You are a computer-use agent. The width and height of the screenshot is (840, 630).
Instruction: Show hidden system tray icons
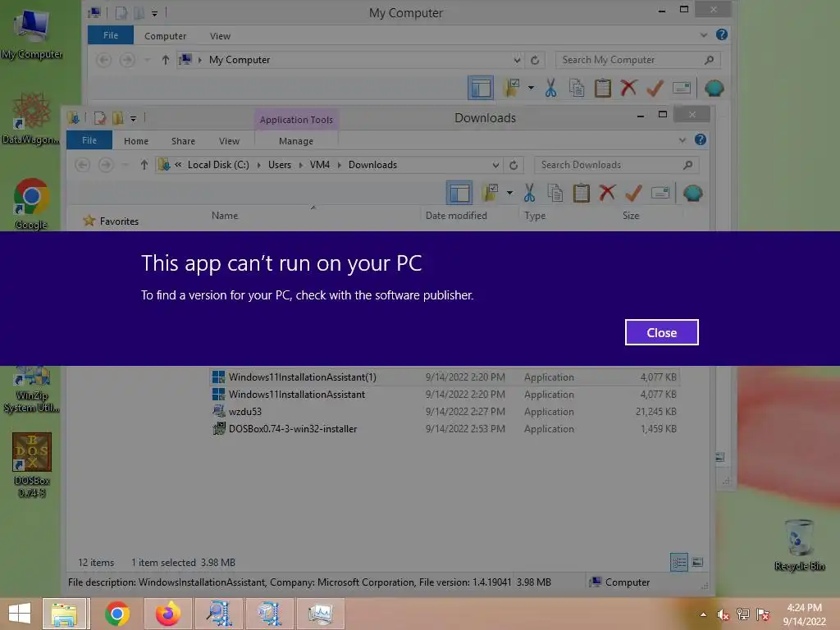coord(703,614)
